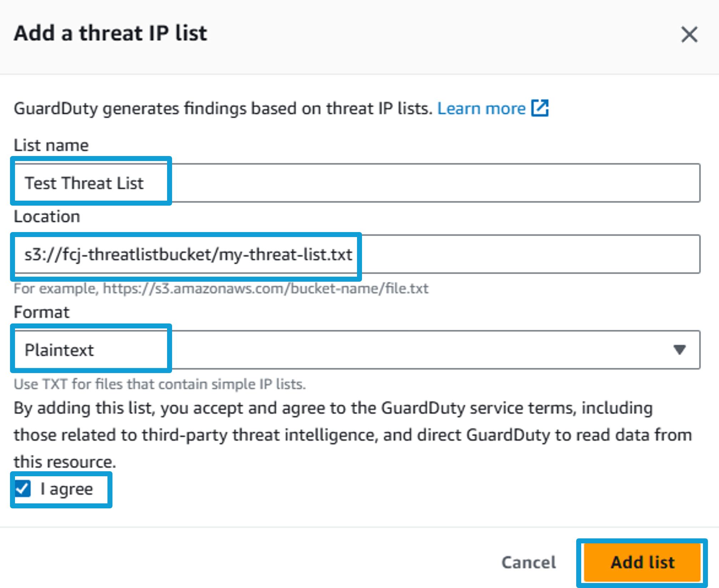Click the external link icon beside Learn more
Viewport: 719px width, 588px height.
pos(540,108)
